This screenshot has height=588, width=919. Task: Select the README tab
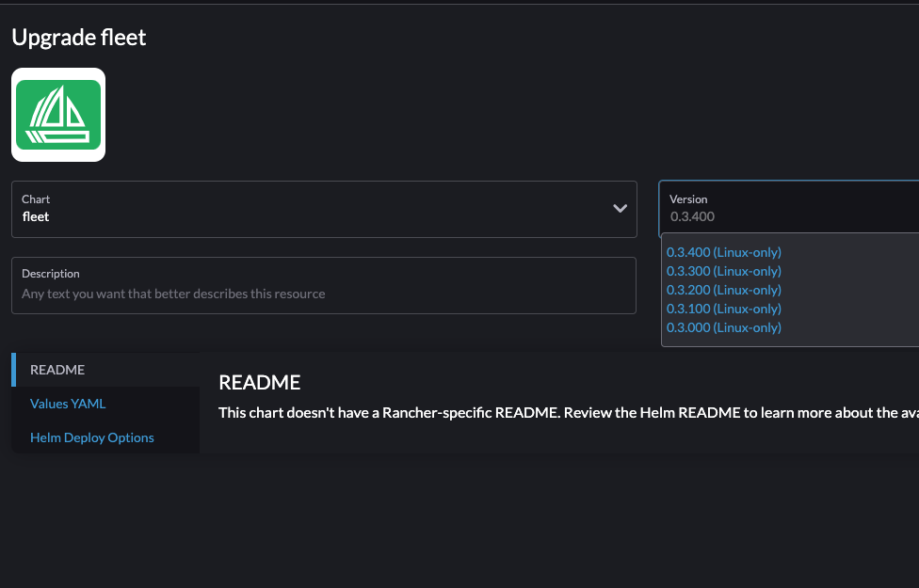click(56, 370)
